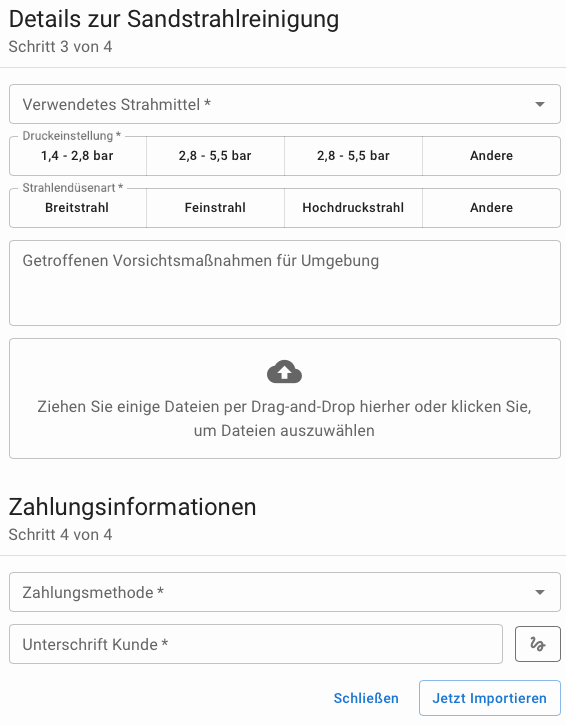
Task: Click Jetzt Importieren button
Action: click(489, 698)
